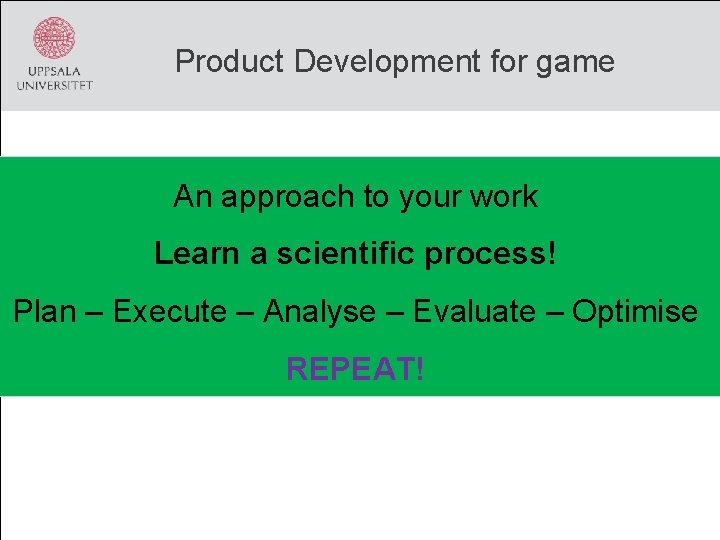Click the word 'UNIVERSITET' under the seal
This screenshot has width=720, height=540.
[55, 85]
